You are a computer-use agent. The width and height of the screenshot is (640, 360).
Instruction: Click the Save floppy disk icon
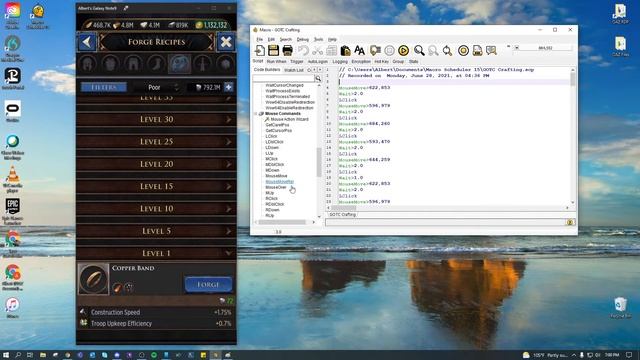[x=273, y=51]
